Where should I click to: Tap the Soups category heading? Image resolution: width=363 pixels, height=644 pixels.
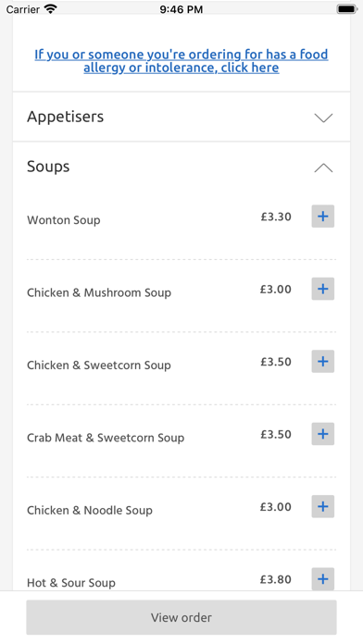48,167
